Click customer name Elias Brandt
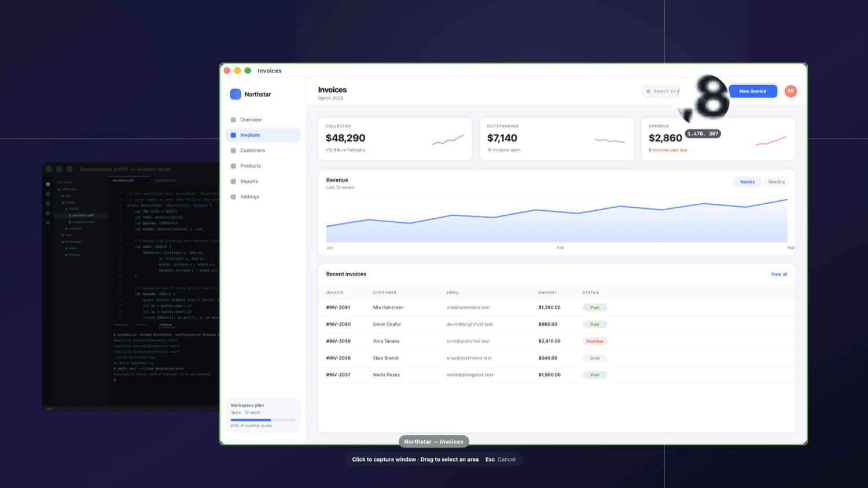The image size is (868, 488). click(386, 358)
